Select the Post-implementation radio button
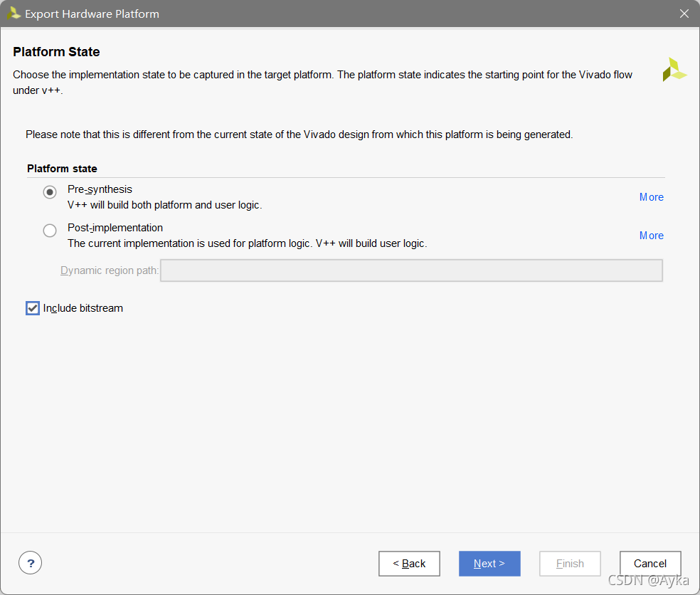Viewport: 700px width, 595px height. pyautogui.click(x=50, y=231)
